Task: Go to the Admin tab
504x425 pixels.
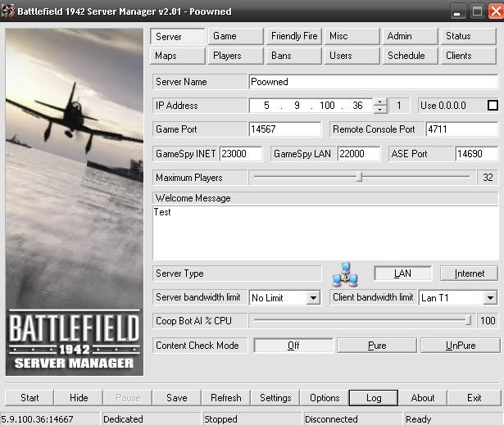Action: (x=410, y=36)
